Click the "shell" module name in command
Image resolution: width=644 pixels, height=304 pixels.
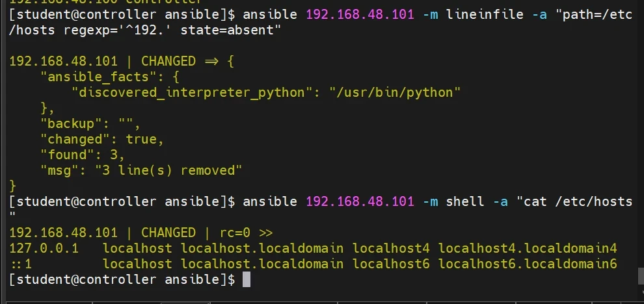click(464, 201)
